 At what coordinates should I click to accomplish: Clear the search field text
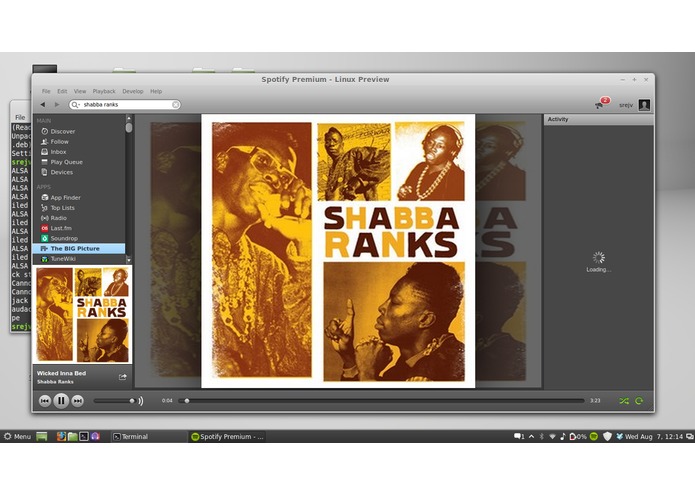176,105
